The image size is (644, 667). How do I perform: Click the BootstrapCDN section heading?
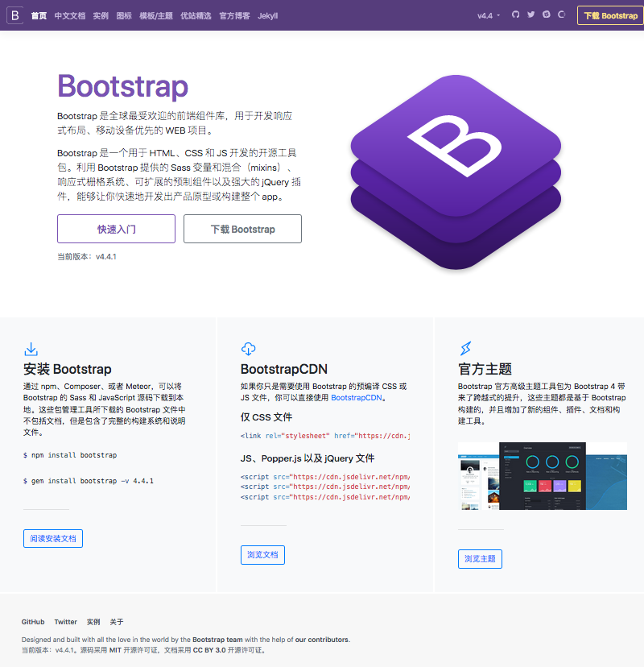click(284, 369)
